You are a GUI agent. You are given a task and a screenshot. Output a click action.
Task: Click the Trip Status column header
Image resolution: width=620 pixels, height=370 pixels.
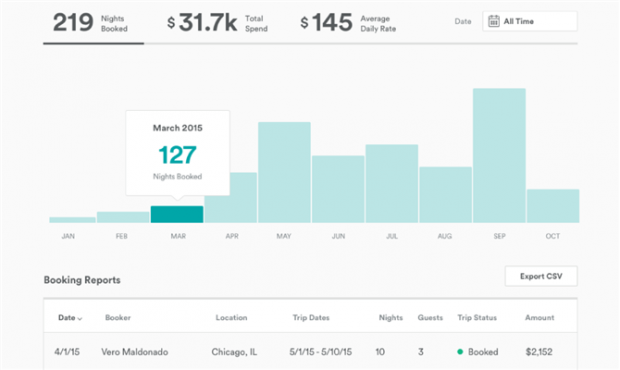click(477, 317)
